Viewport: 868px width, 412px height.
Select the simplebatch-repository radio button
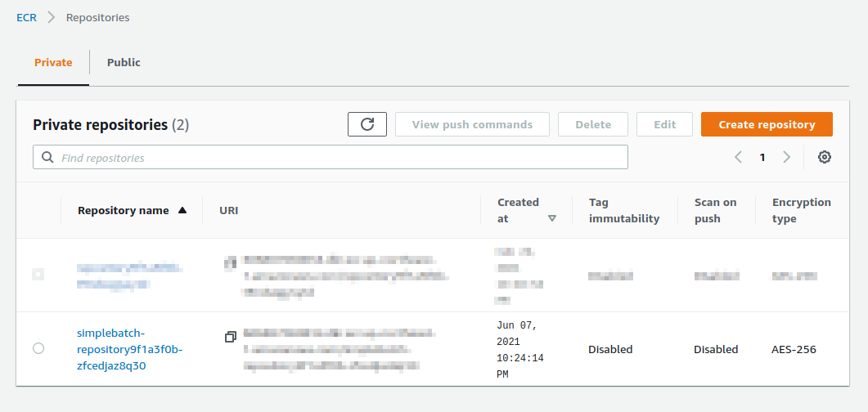point(38,349)
